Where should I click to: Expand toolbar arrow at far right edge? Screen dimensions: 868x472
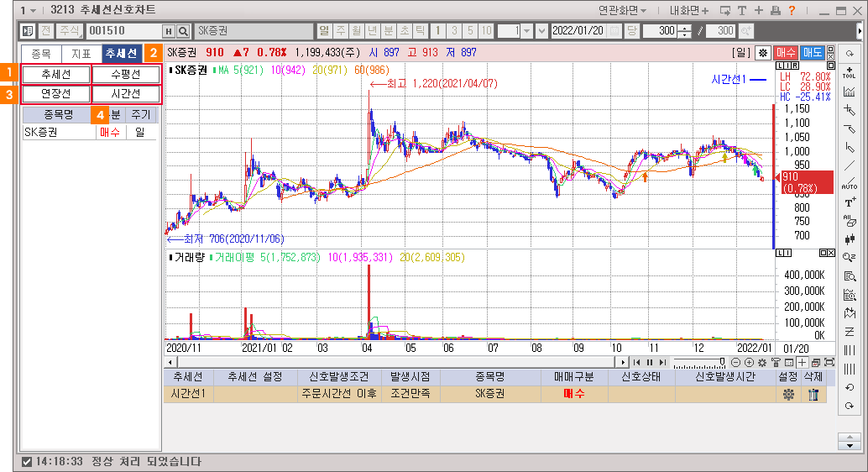coord(859,31)
